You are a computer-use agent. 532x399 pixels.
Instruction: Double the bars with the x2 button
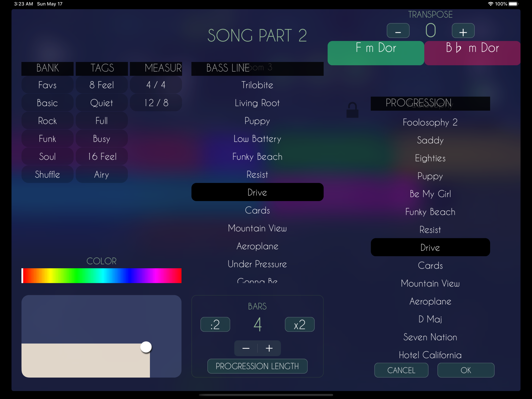point(299,324)
